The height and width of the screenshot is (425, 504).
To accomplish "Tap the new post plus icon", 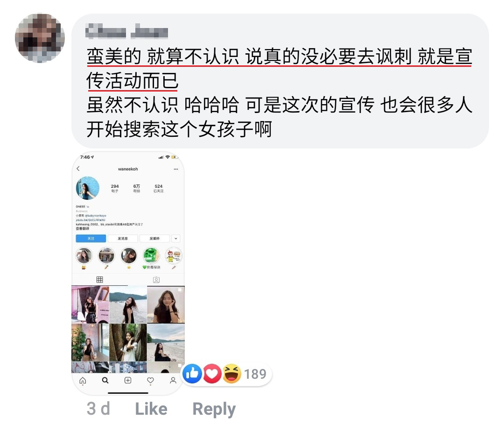I will pos(127,380).
